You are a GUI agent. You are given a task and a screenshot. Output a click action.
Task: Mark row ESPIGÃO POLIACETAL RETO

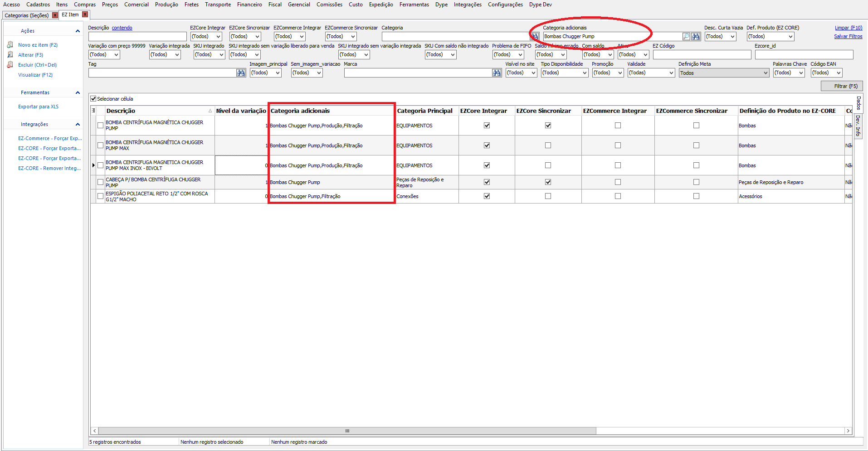coord(100,196)
